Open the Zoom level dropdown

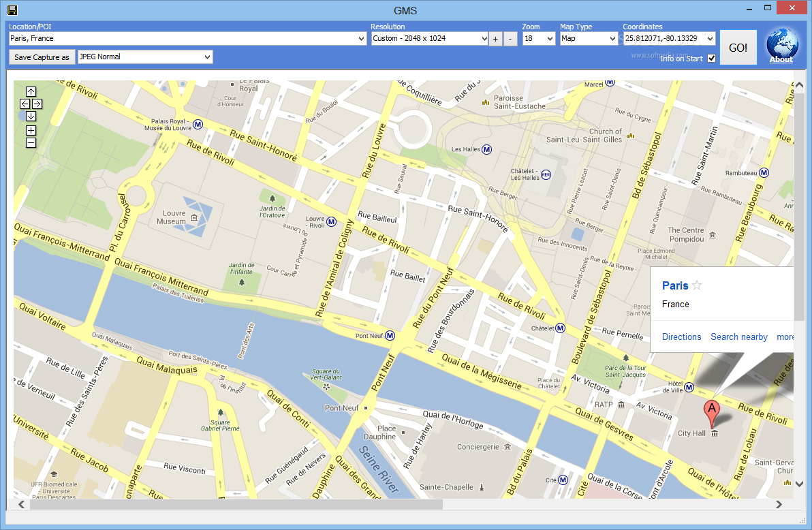tap(550, 38)
